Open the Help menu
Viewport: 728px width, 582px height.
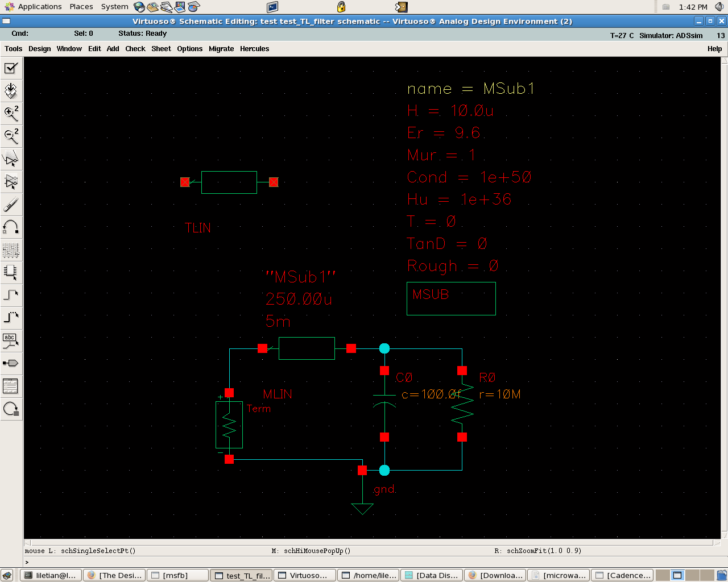[x=714, y=49]
